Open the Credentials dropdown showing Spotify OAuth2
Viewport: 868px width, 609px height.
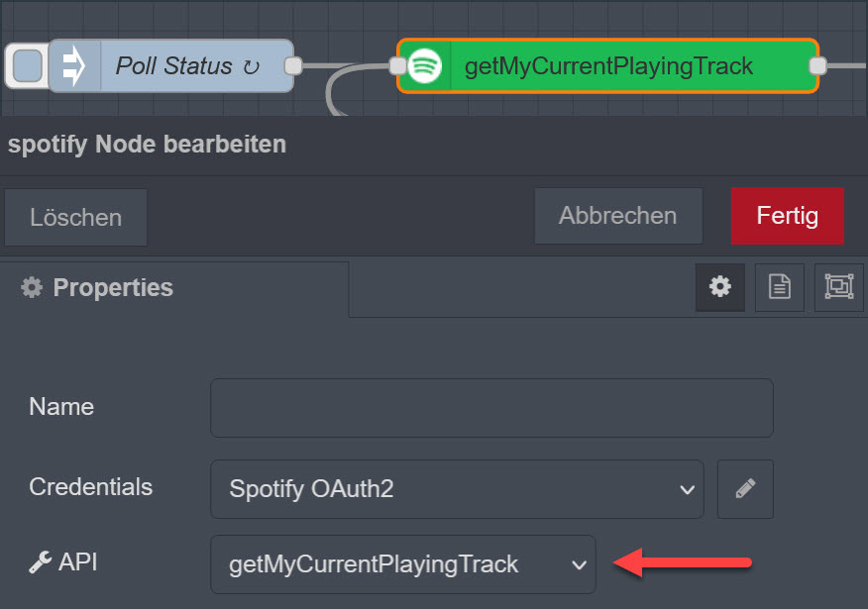pyautogui.click(x=457, y=489)
